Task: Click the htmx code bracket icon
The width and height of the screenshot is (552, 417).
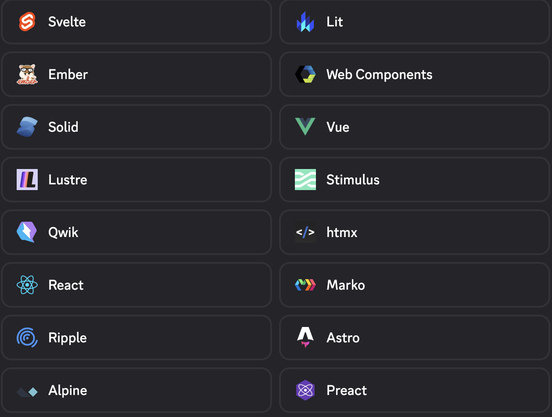Action: [305, 232]
